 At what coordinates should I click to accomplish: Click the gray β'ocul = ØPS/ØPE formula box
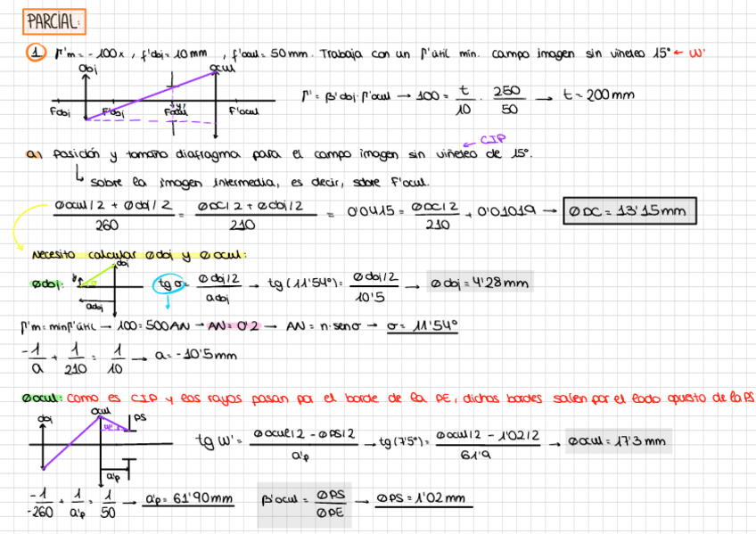pyautogui.click(x=305, y=505)
